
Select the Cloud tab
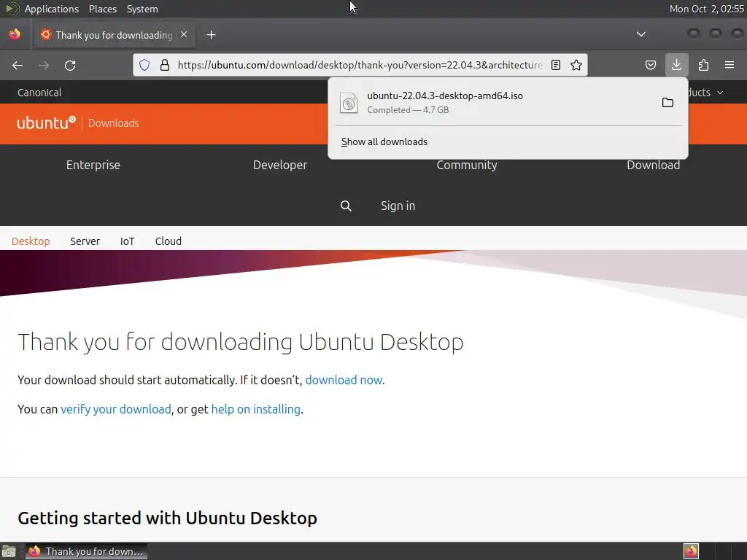pos(169,241)
